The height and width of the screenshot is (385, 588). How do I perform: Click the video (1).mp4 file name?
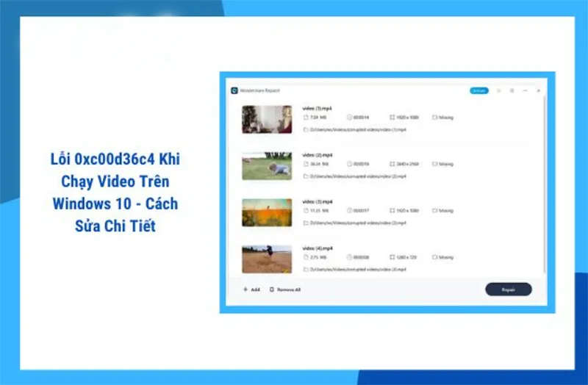(x=318, y=109)
